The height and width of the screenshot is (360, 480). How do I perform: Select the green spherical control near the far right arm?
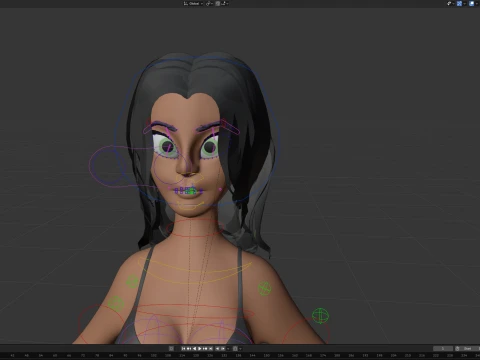pos(320,316)
